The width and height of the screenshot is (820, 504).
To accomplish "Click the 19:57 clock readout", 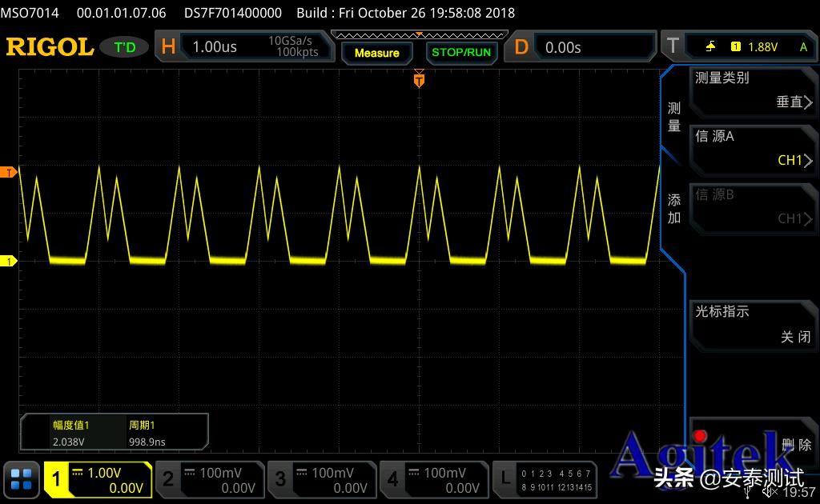I will point(799,492).
